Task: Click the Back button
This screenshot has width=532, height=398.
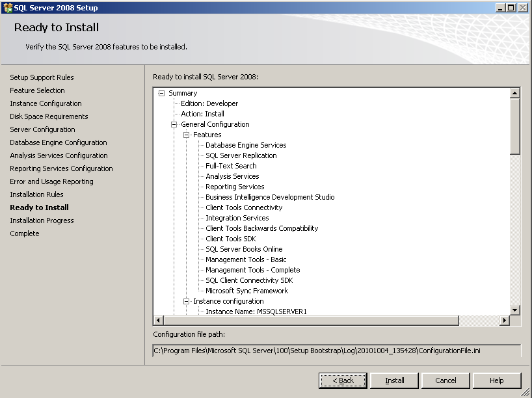Action: pyautogui.click(x=343, y=380)
